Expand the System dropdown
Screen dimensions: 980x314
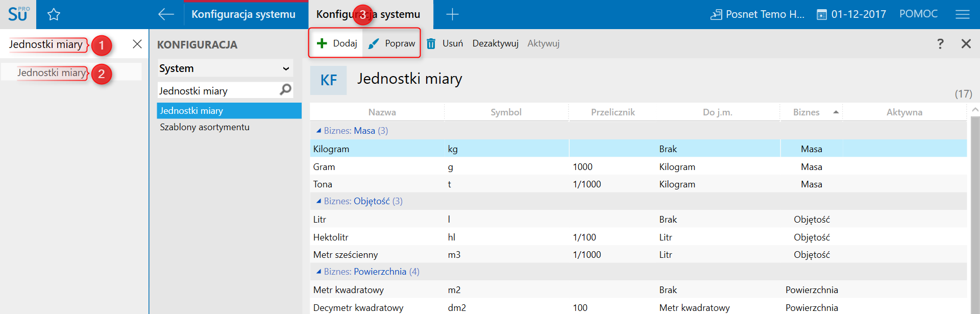pos(286,68)
